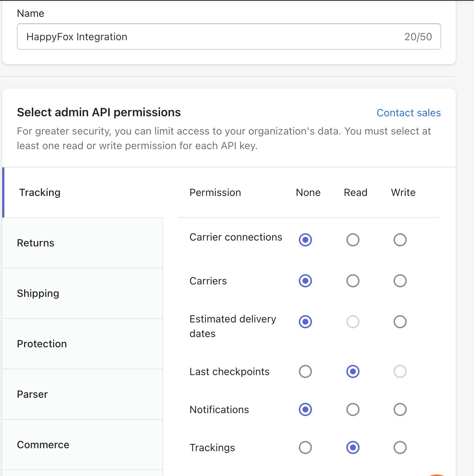The image size is (474, 476).
Task: Select Read radio for Last checkpoints
Action: pos(353,372)
